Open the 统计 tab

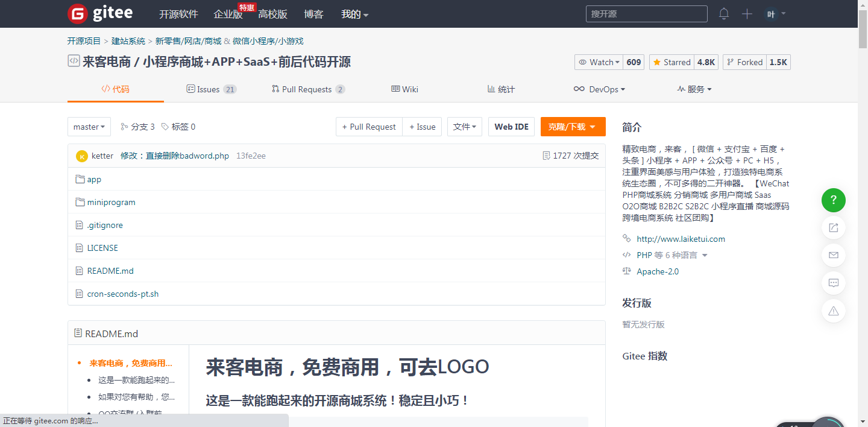click(x=501, y=89)
